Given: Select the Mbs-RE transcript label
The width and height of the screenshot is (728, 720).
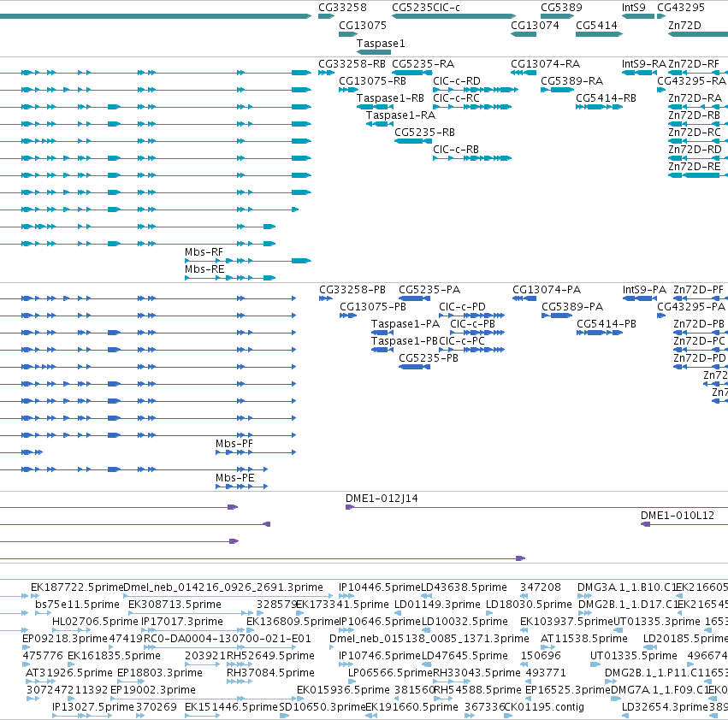Looking at the screenshot, I should tap(204, 269).
